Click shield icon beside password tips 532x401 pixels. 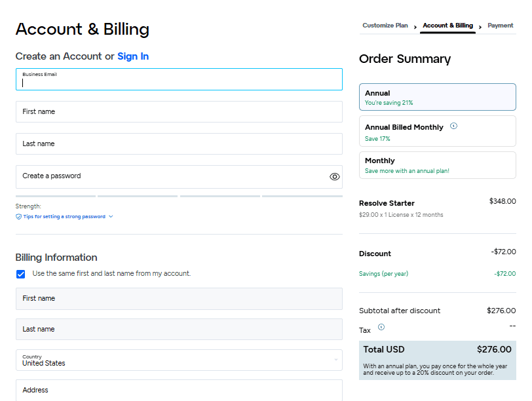point(18,217)
